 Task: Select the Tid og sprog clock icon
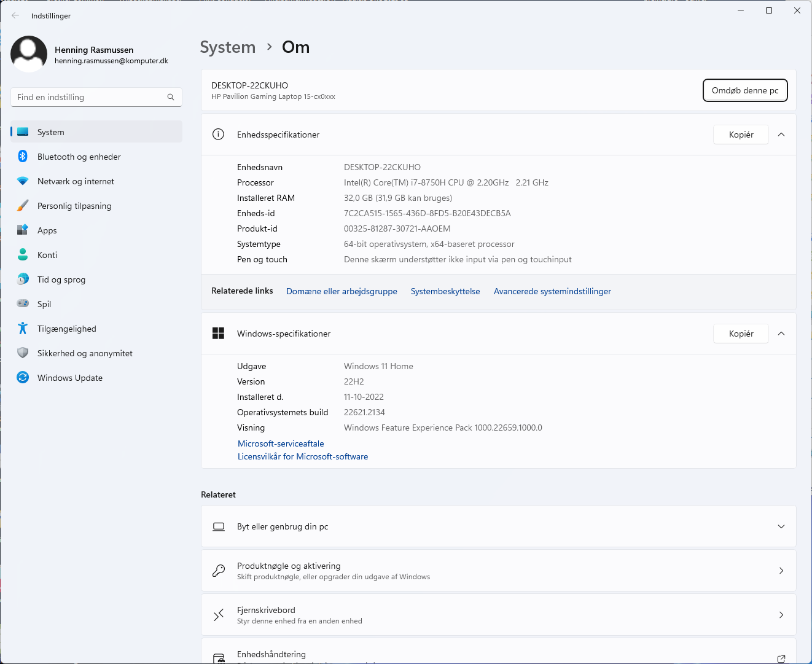click(x=23, y=279)
